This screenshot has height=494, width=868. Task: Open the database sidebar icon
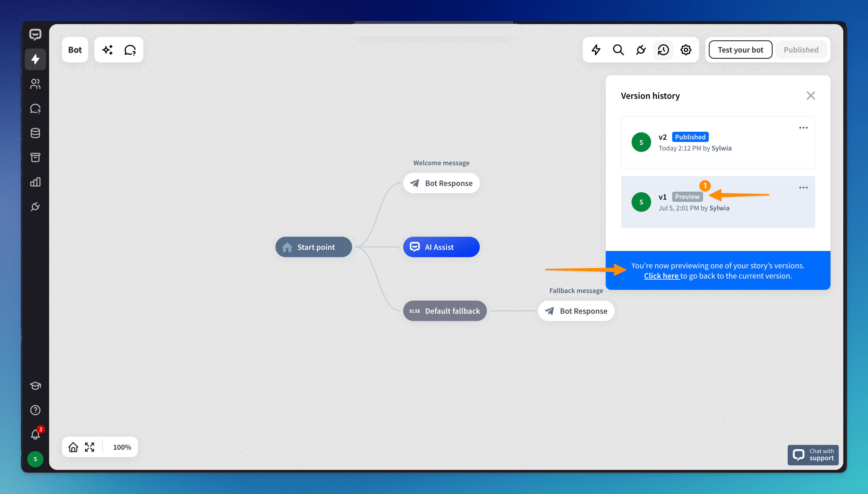click(35, 133)
